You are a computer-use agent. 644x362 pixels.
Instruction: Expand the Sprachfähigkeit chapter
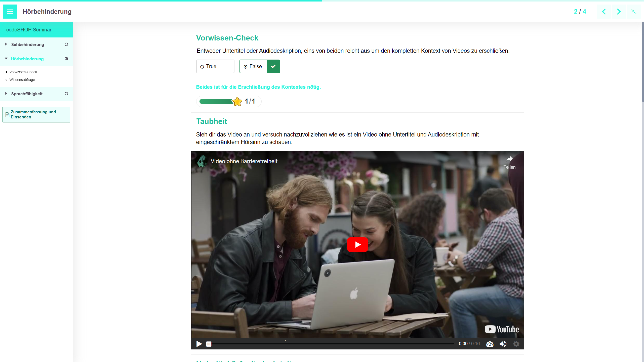27,94
